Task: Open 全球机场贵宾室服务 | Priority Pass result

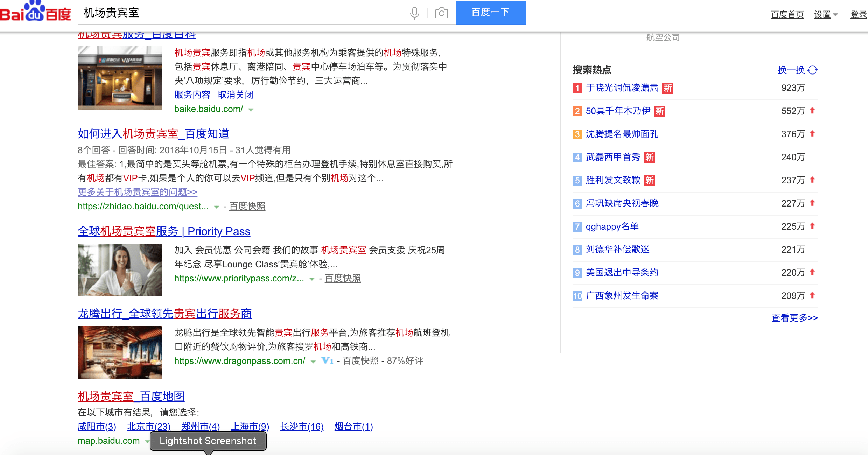Action: point(164,231)
